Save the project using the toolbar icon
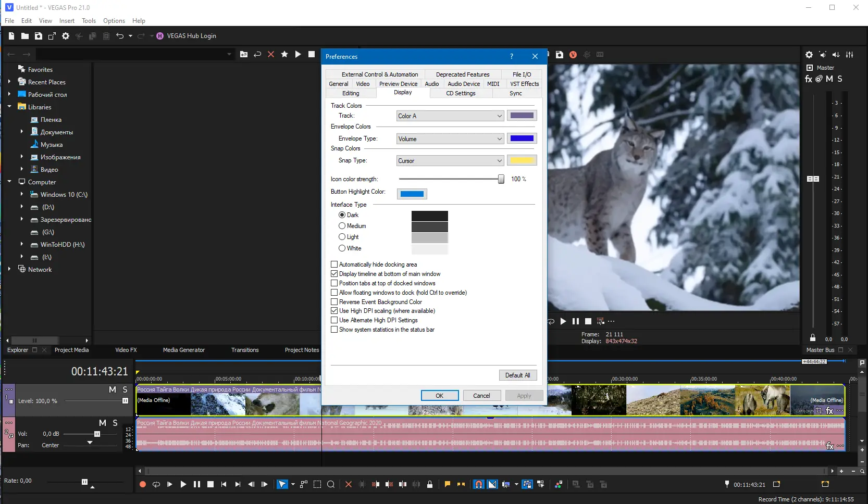868x504 pixels. tap(39, 36)
